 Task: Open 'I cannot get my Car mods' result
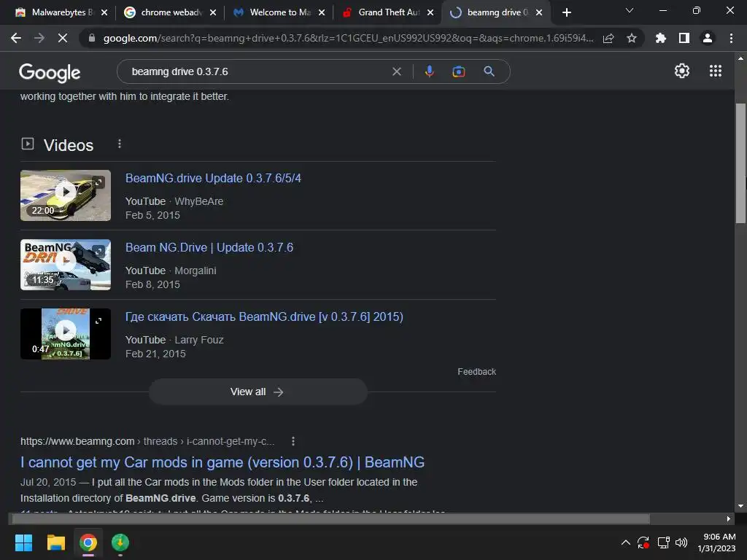[x=222, y=462]
